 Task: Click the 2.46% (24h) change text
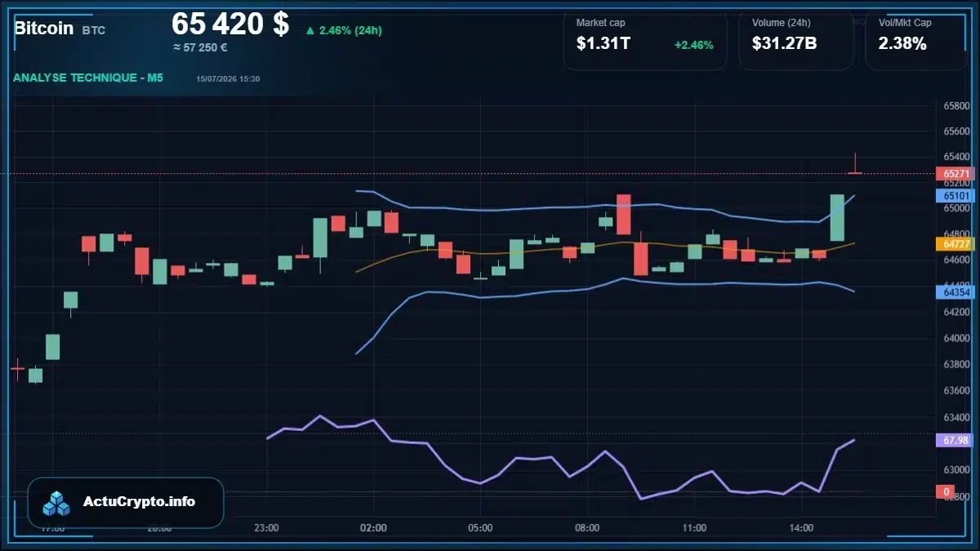350,31
